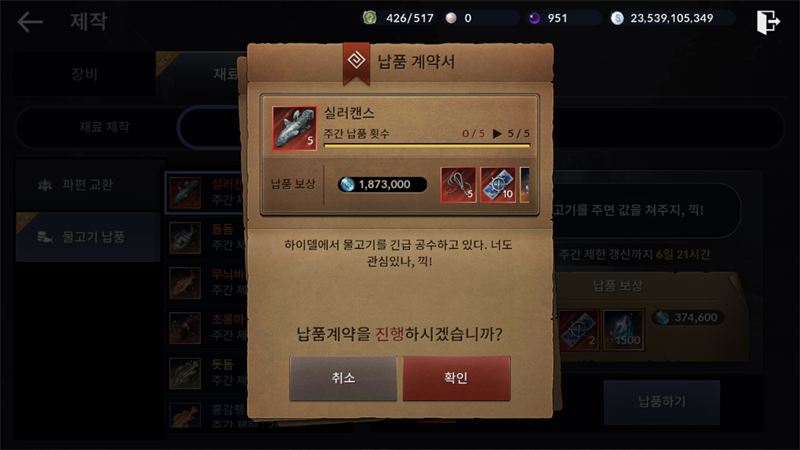Image resolution: width=800 pixels, height=450 pixels.
Task: Click the exit door icon
Action: pos(768,22)
